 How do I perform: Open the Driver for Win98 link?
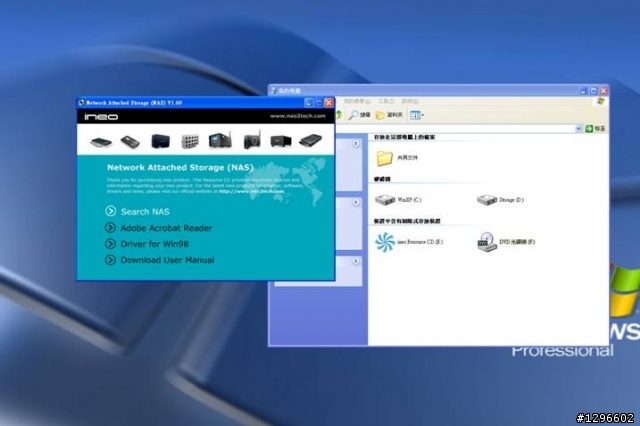coord(155,244)
